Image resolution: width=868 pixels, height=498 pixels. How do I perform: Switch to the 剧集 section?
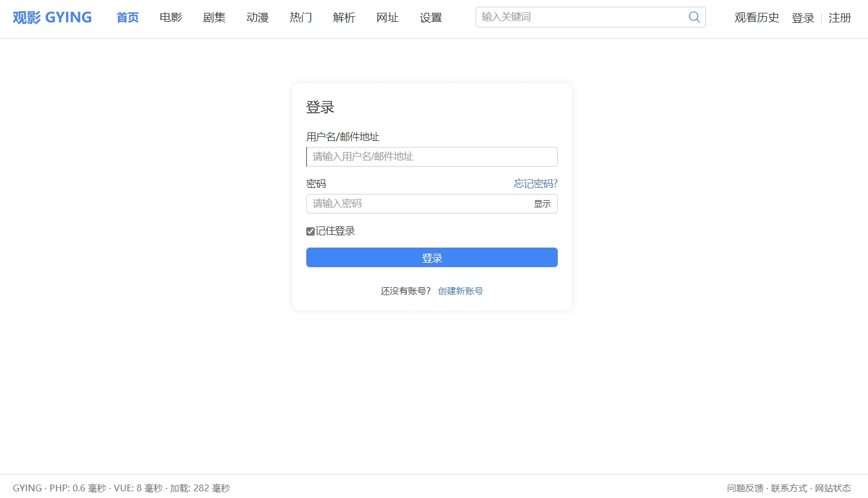pos(214,17)
